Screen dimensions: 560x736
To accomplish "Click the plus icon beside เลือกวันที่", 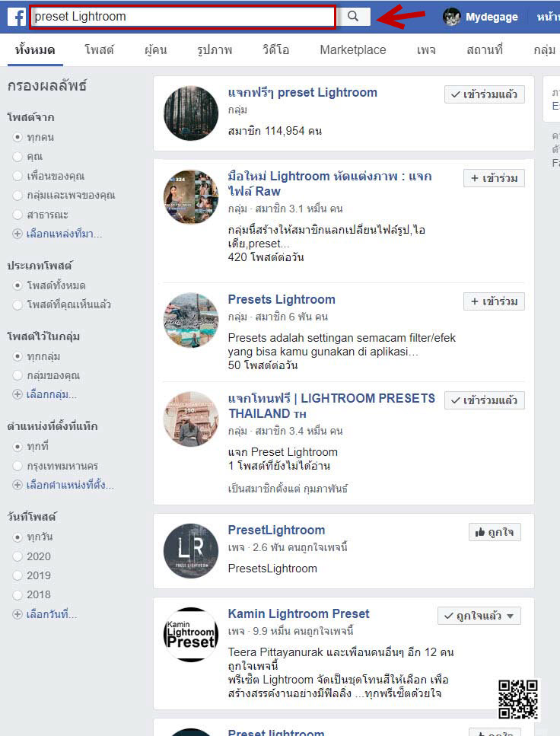I will tap(17, 614).
